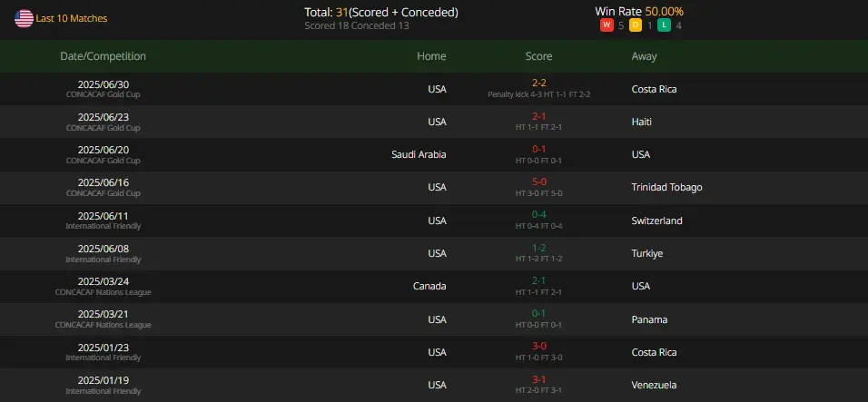
Task: Click Saudi Arabia home team
Action: click(x=419, y=154)
